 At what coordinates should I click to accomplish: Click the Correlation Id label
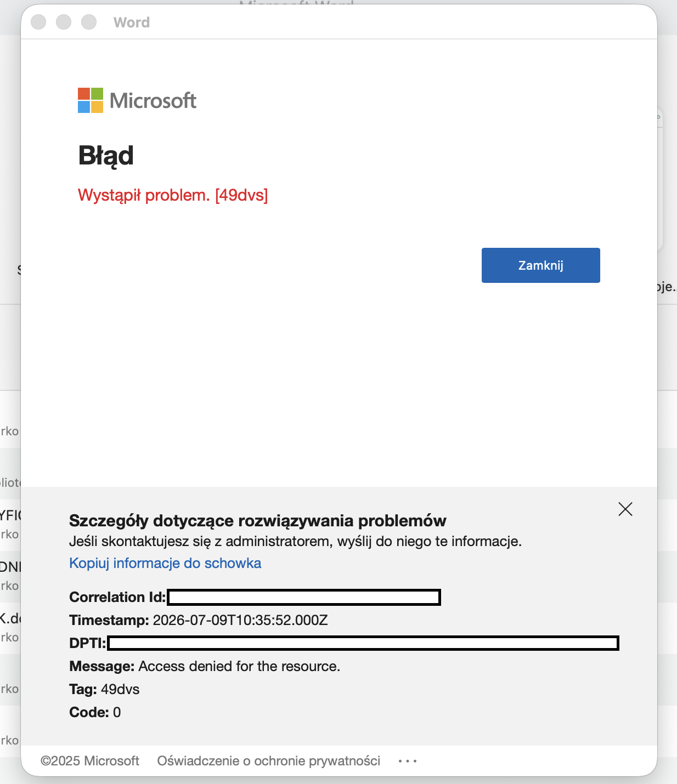coord(117,597)
